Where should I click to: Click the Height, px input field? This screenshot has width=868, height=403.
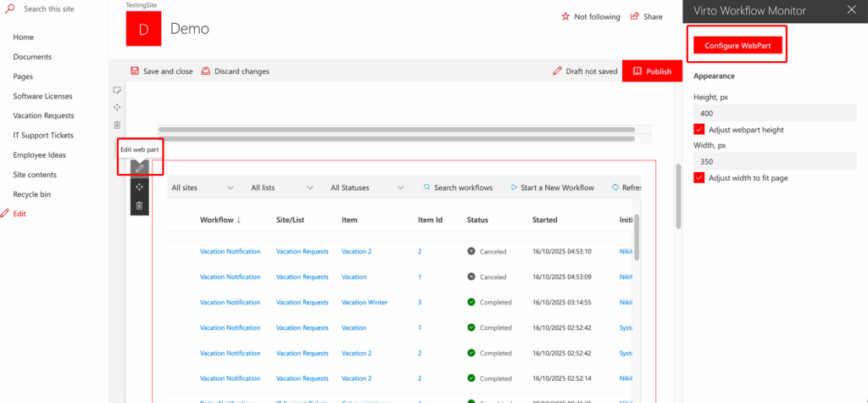pyautogui.click(x=775, y=113)
